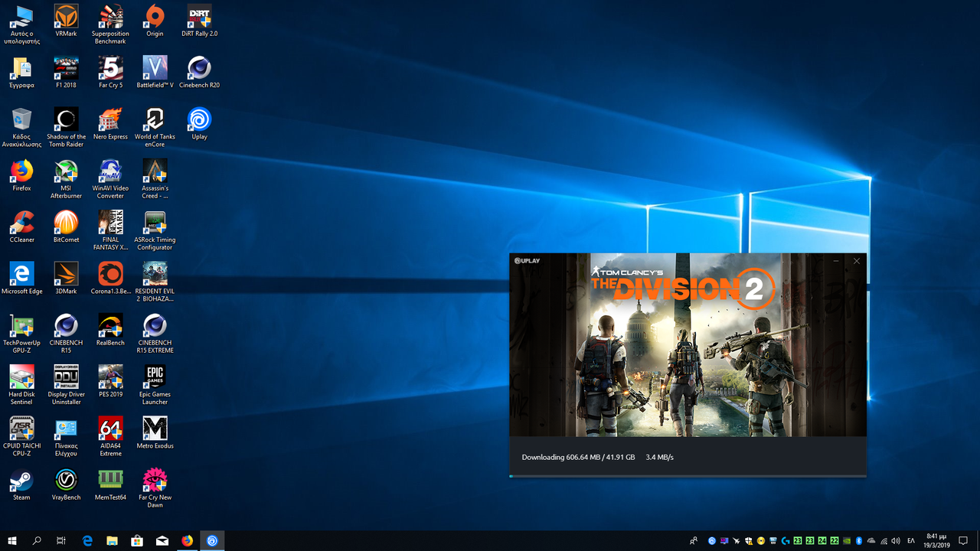Select WinAVI Video Converter icon

pyautogui.click(x=110, y=179)
